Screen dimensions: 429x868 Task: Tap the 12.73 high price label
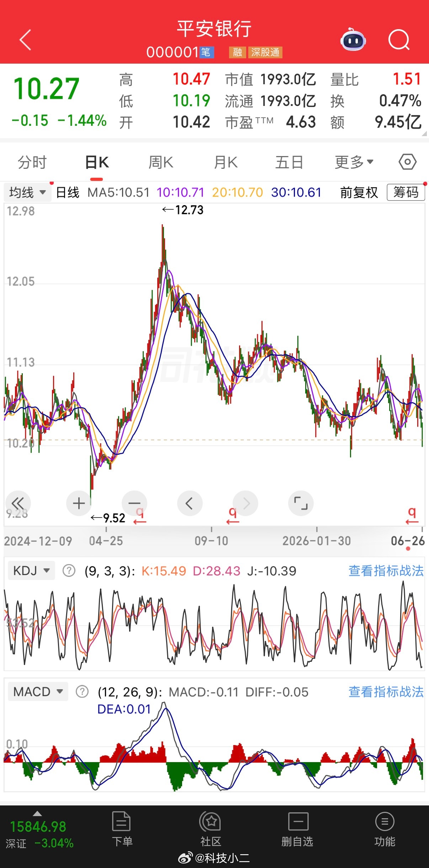pyautogui.click(x=183, y=210)
